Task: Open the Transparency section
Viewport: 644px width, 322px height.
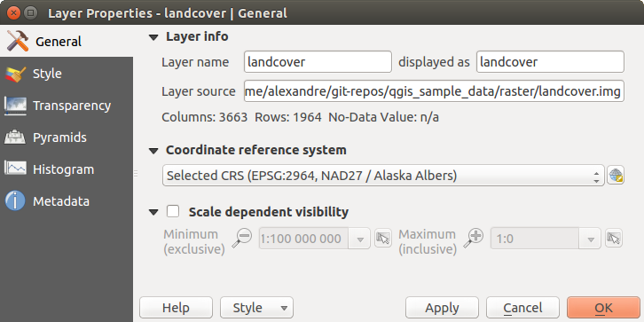Action: (x=67, y=106)
